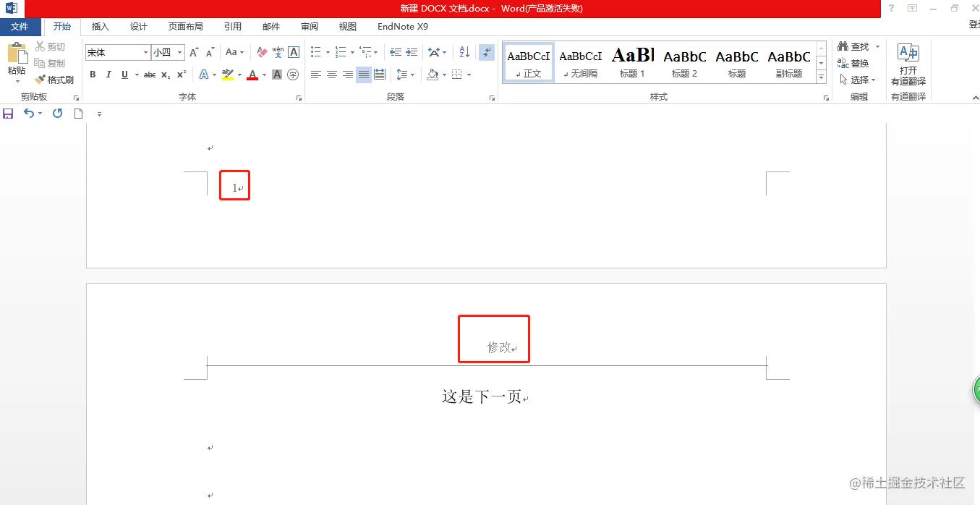Image resolution: width=980 pixels, height=505 pixels.
Task: Clear all formatting with the eraser icon
Action: click(x=262, y=53)
